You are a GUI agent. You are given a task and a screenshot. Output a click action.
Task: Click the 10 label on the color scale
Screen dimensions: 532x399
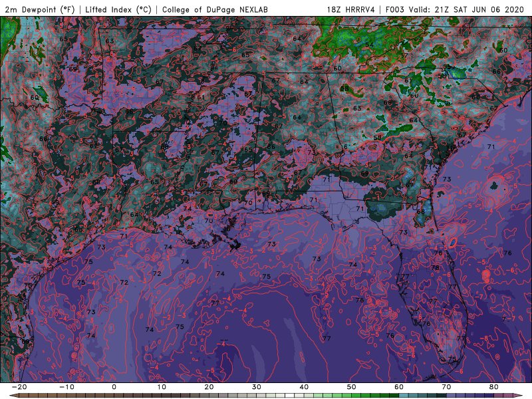point(162,387)
